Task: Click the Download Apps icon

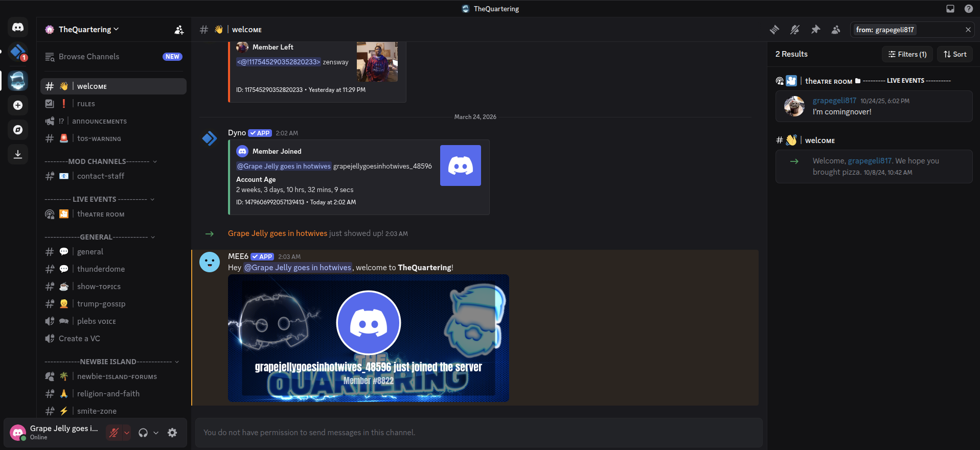Action: (x=18, y=154)
